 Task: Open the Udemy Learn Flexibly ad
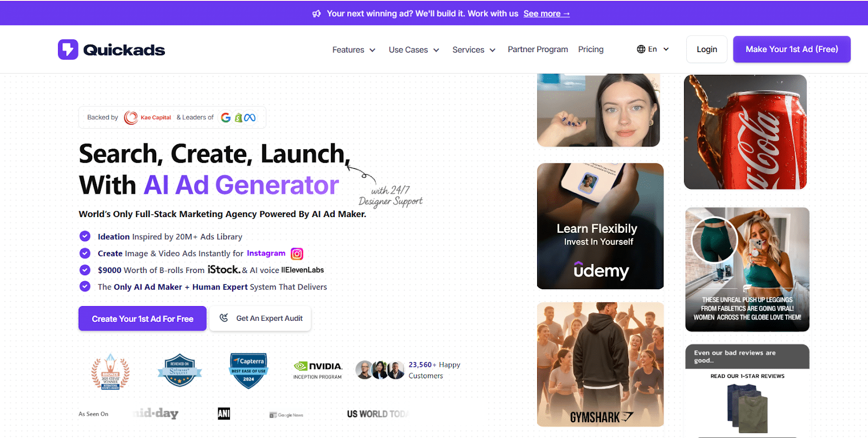click(x=600, y=226)
